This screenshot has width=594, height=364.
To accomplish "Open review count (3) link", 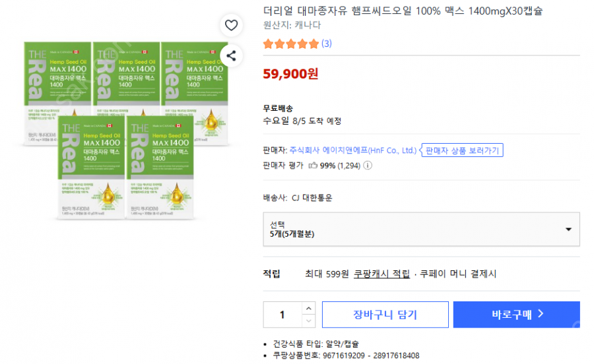I will [x=327, y=44].
